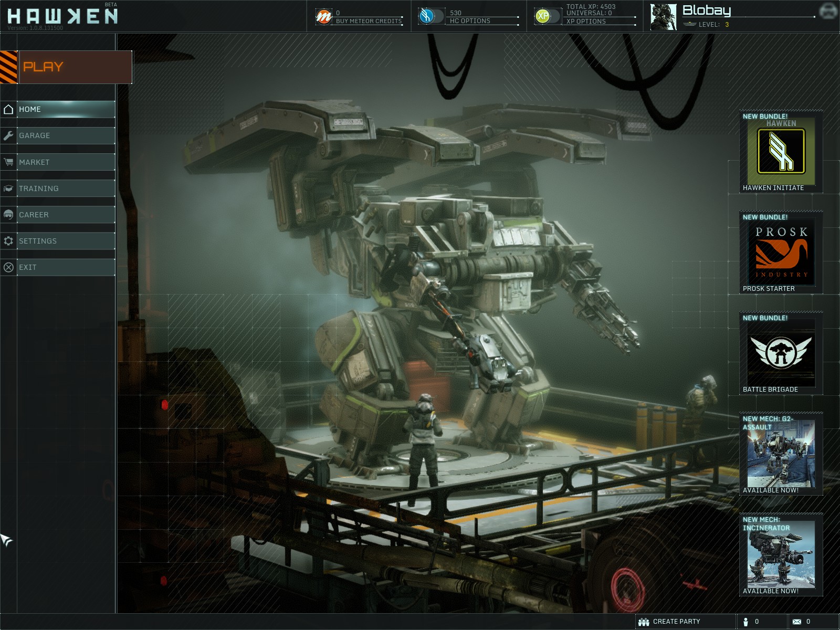
Task: Click the Meteor Credits M icon
Action: (323, 17)
